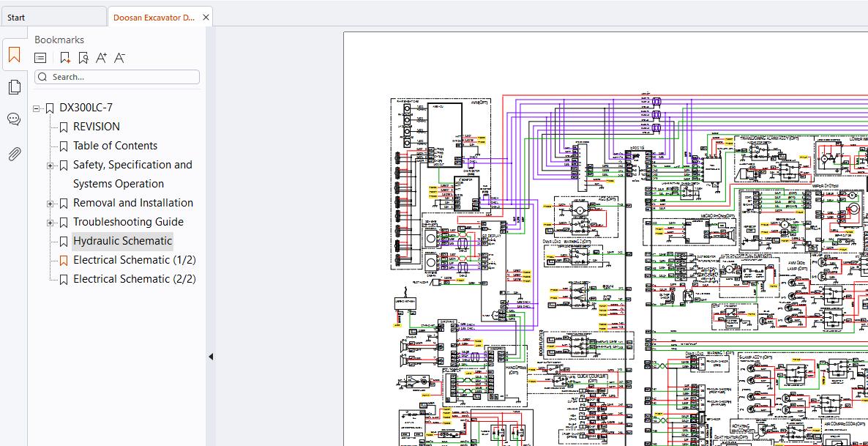Click the bookmark icon beside DX300LC-7
This screenshot has height=446, width=868.
pos(50,108)
